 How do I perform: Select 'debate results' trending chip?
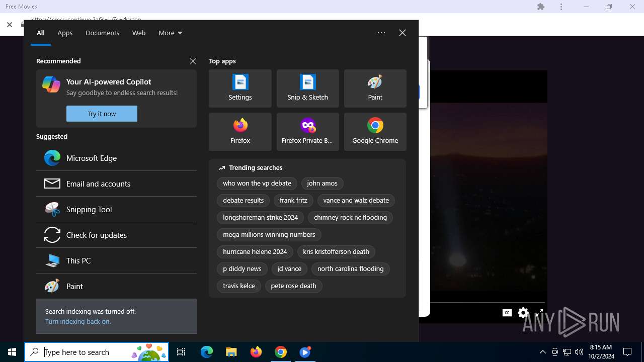[x=243, y=201]
